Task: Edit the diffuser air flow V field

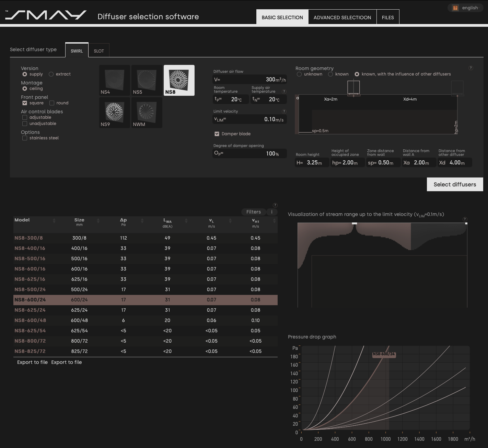Action: click(x=250, y=80)
